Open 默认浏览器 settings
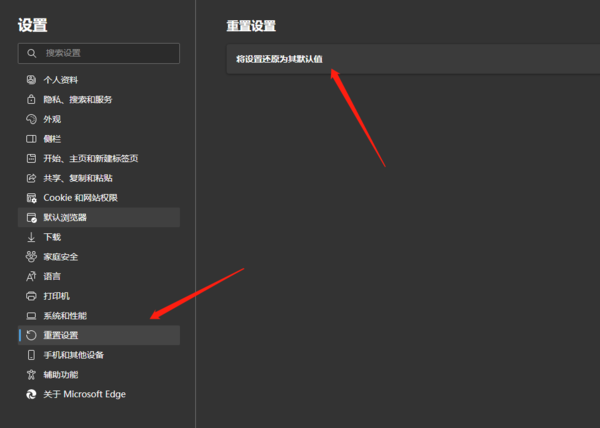The width and height of the screenshot is (600, 428). point(99,217)
